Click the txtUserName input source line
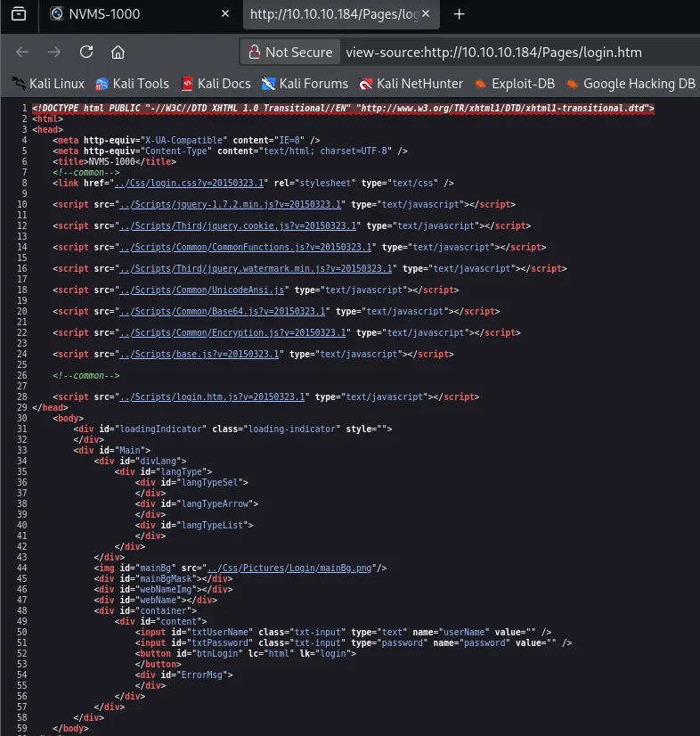This screenshot has height=736, width=700. tap(344, 633)
